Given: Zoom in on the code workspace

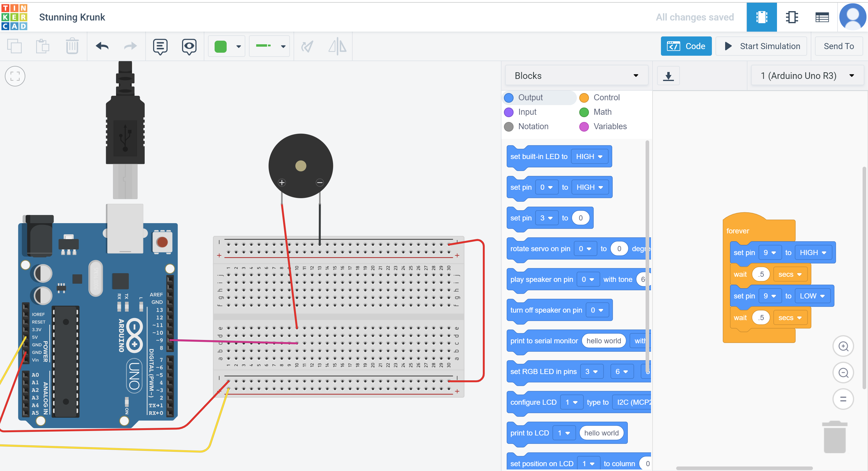Looking at the screenshot, I should click(843, 346).
